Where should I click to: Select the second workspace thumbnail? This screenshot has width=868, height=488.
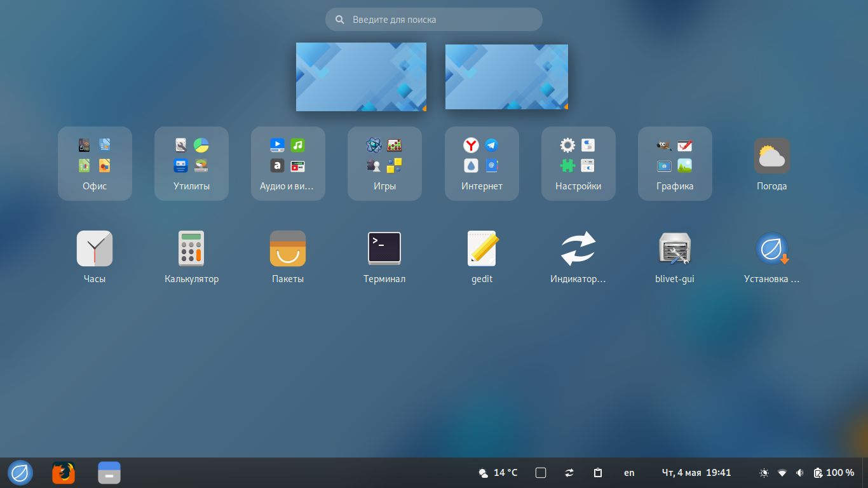tap(506, 77)
